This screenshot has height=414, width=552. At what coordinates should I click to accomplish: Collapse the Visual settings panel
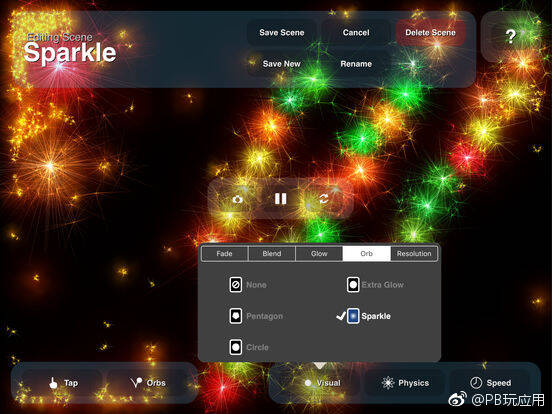tap(322, 383)
